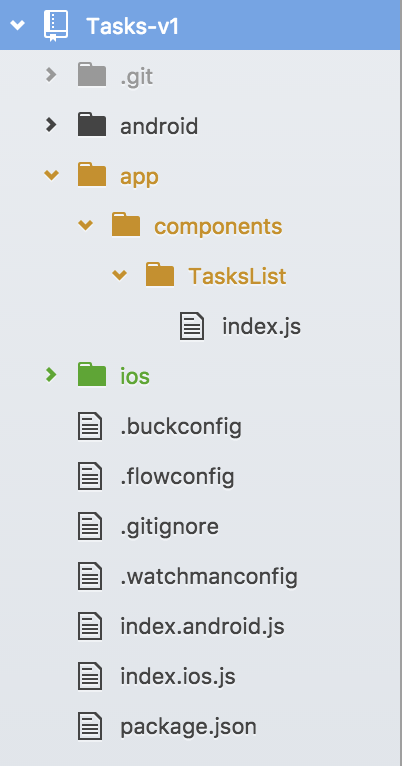This screenshot has width=402, height=766.
Task: Expand the .git folder arrow
Action: click(x=51, y=75)
